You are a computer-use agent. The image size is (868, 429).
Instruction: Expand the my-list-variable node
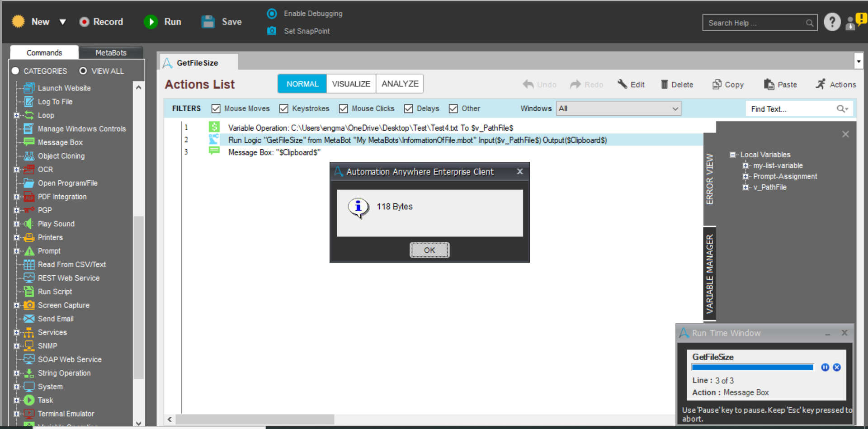tap(745, 165)
